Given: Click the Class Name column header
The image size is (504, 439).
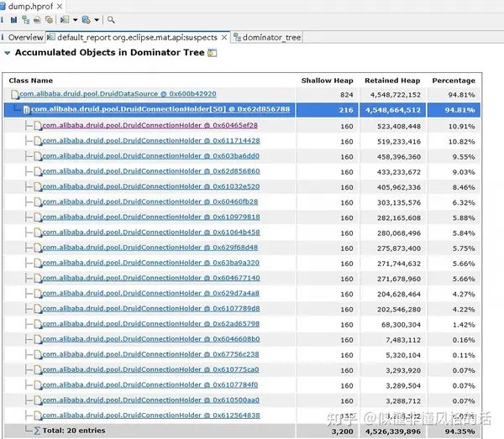Looking at the screenshot, I should tap(31, 81).
